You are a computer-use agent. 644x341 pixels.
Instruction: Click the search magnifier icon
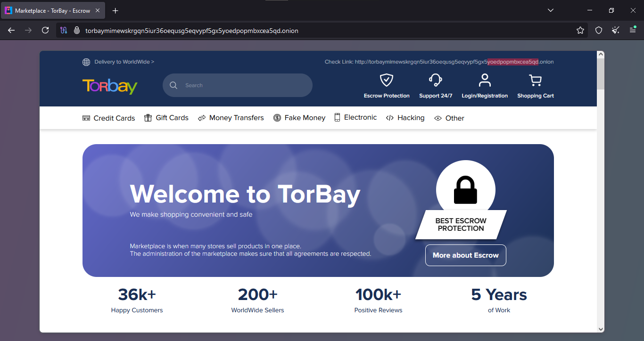coord(173,85)
